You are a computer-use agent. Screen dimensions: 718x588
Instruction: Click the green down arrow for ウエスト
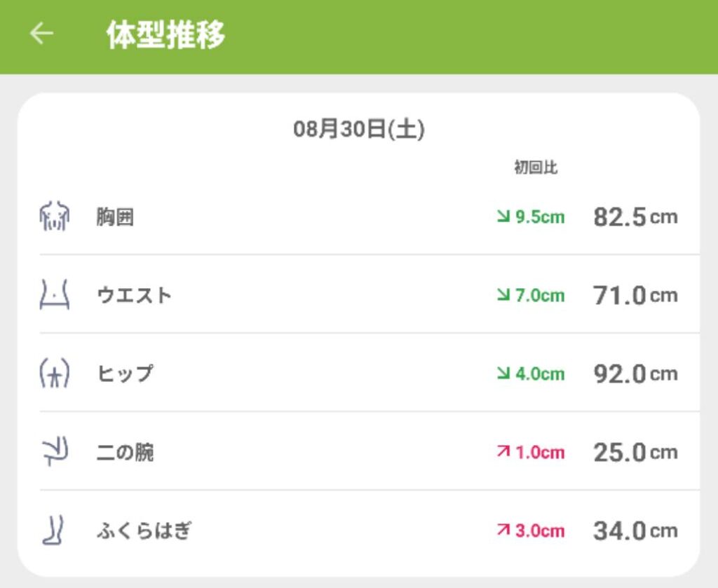click(x=503, y=295)
